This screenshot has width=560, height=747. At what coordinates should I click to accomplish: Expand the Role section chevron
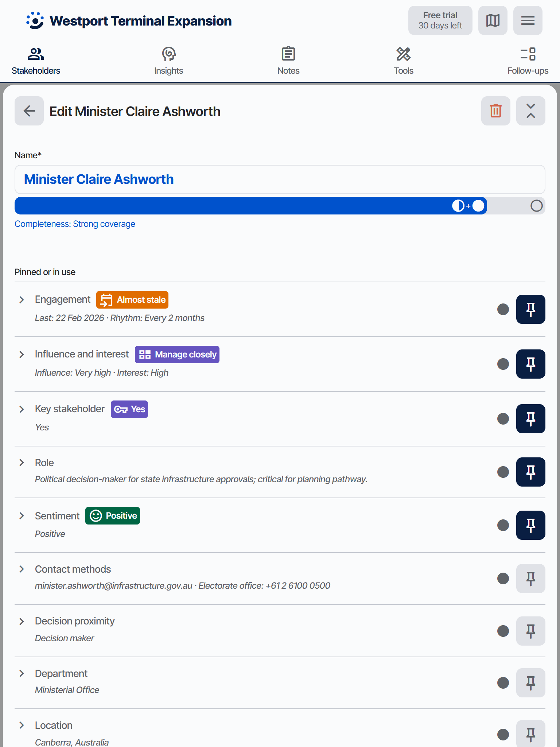pyautogui.click(x=22, y=462)
